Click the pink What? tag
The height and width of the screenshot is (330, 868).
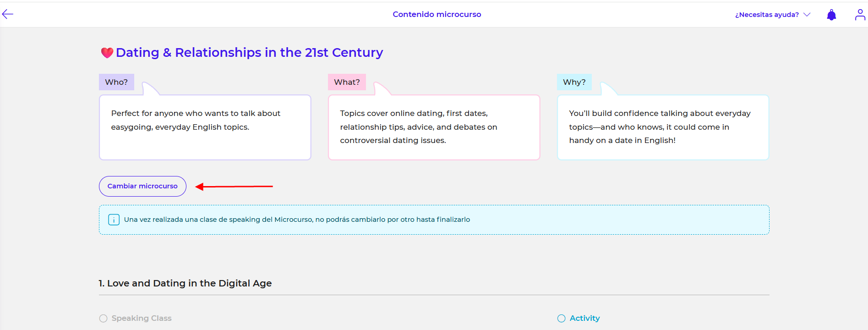347,82
